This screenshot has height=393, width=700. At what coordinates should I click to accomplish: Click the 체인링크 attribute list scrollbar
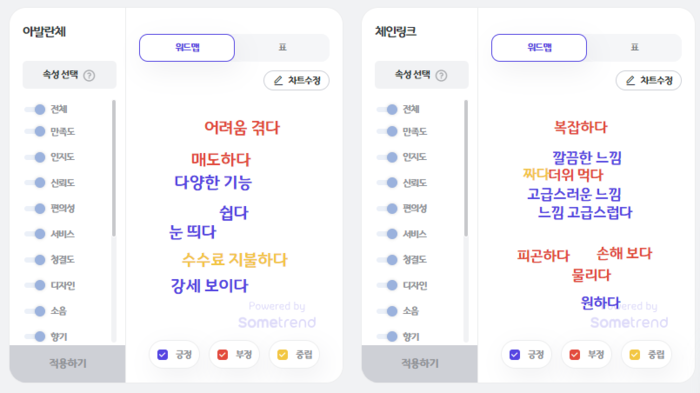466,168
